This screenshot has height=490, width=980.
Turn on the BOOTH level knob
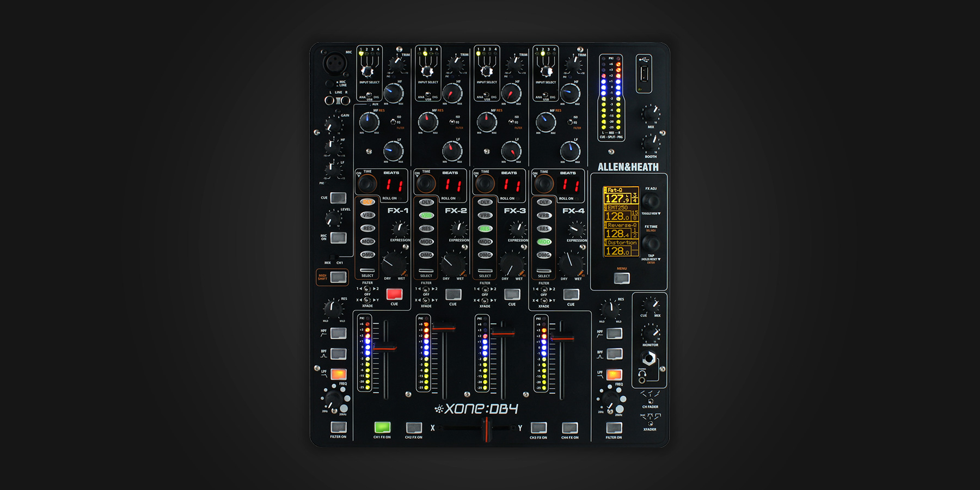[651, 143]
